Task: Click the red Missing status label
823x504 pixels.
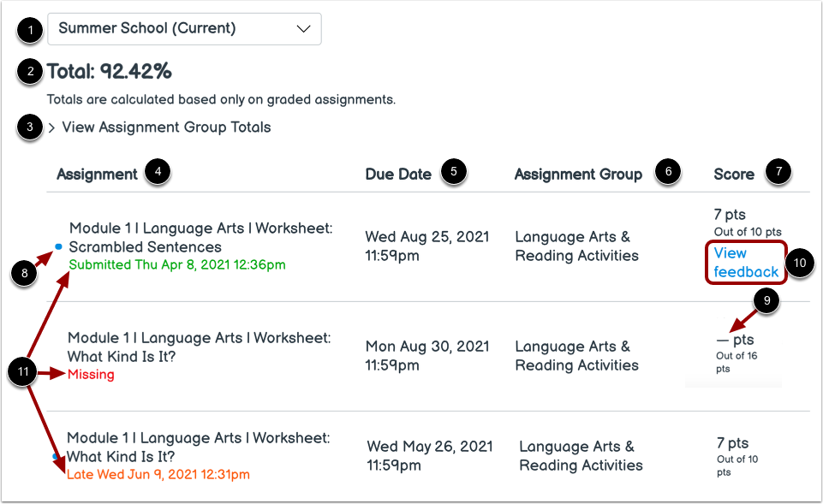Action: tap(90, 374)
